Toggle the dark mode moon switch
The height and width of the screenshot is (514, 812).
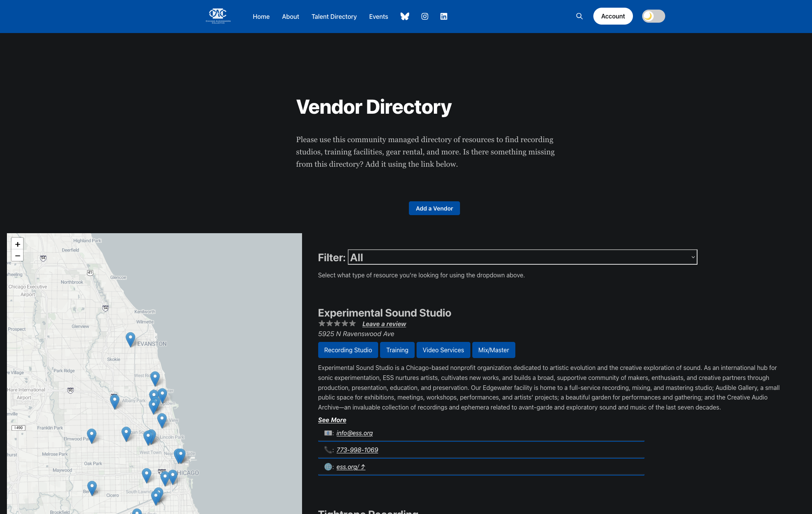(653, 16)
